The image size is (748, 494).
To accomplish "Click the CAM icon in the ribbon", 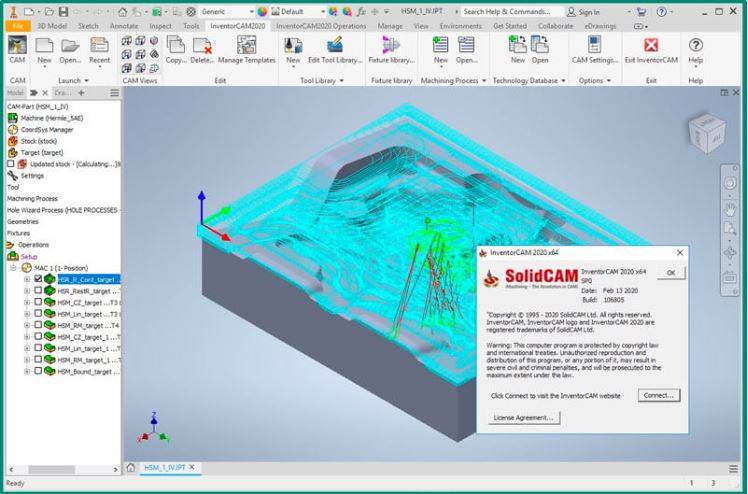I will pos(17,50).
